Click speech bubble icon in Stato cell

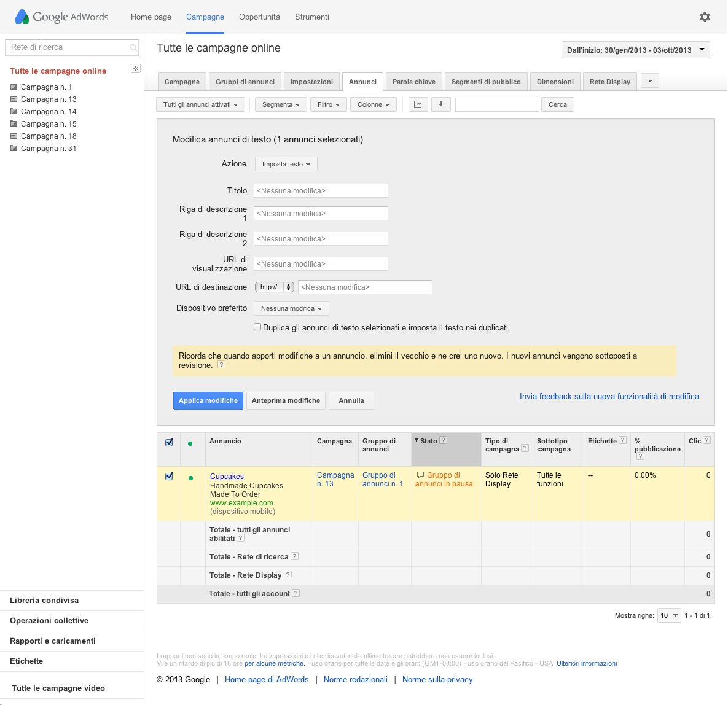[x=420, y=475]
